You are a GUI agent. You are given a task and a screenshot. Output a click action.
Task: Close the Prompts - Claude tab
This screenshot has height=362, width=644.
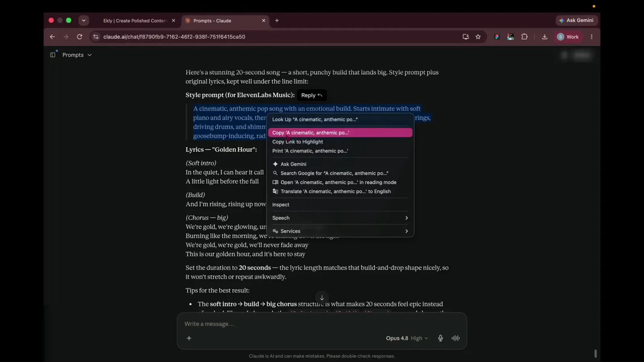(264, 21)
